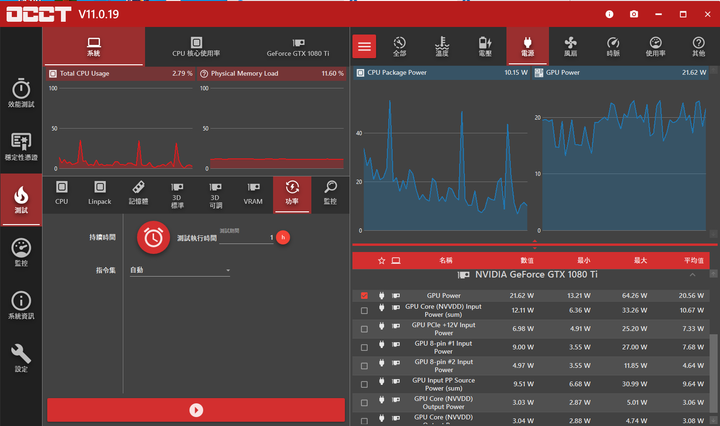Click the GPU Power graph header
This screenshot has height=426, width=720.
coord(620,73)
